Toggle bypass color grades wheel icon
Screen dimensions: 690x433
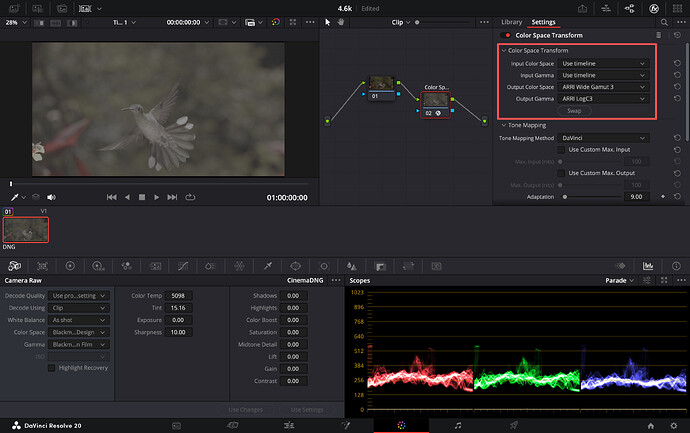click(x=276, y=22)
